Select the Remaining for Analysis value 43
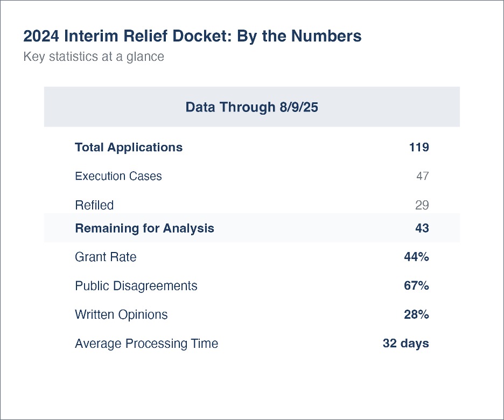The height and width of the screenshot is (420, 504). (x=422, y=228)
